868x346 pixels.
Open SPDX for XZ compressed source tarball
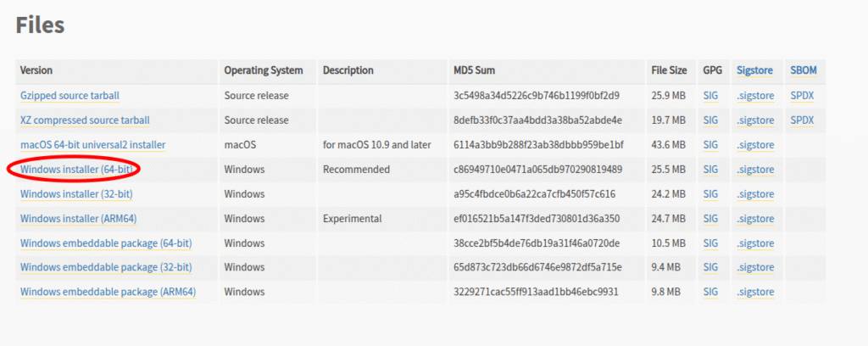802,120
